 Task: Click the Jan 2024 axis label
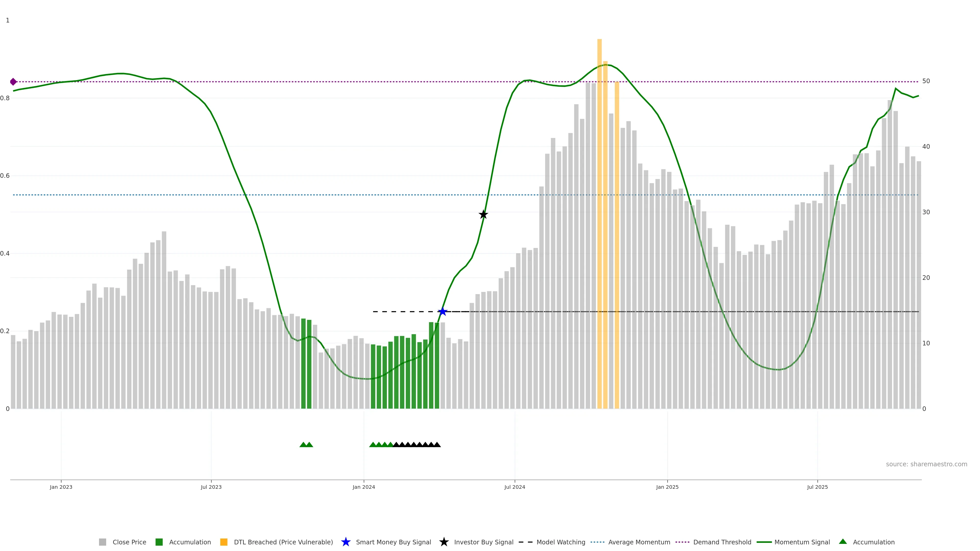(363, 487)
